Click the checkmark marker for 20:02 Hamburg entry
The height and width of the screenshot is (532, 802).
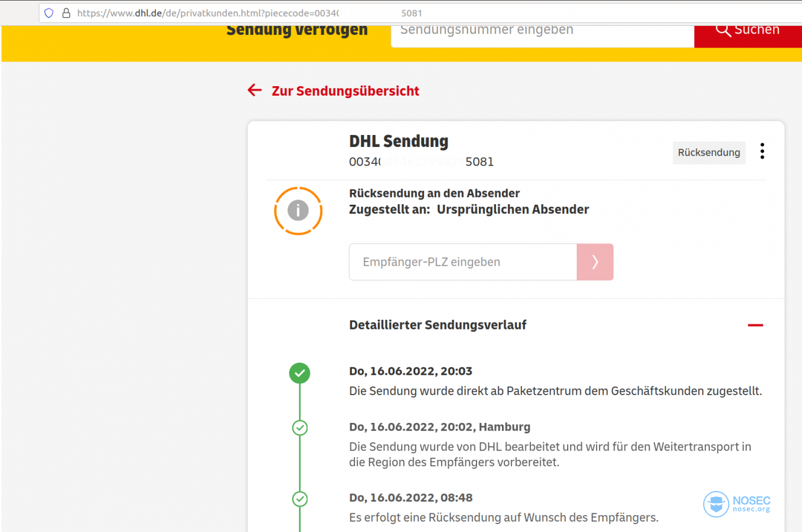click(x=299, y=428)
